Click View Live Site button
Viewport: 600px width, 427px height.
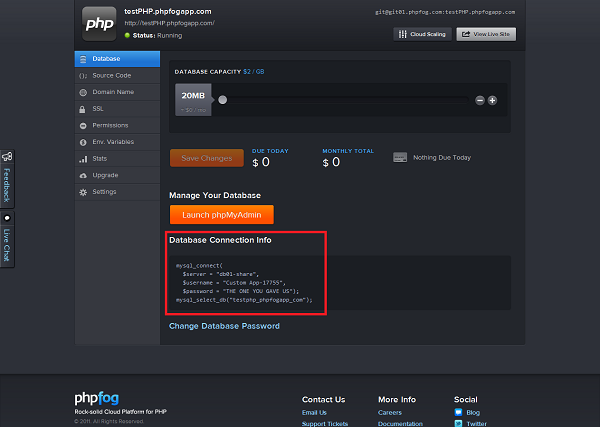[x=486, y=34]
